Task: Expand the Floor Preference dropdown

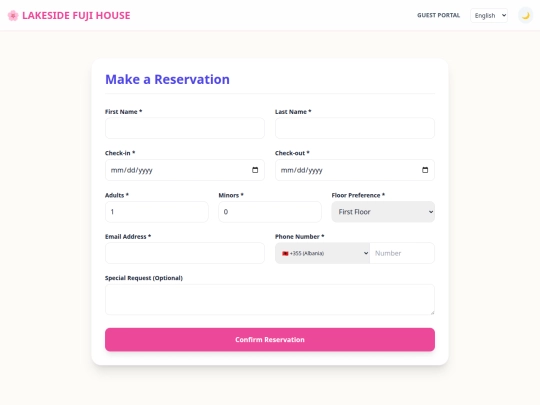Action: [x=383, y=212]
